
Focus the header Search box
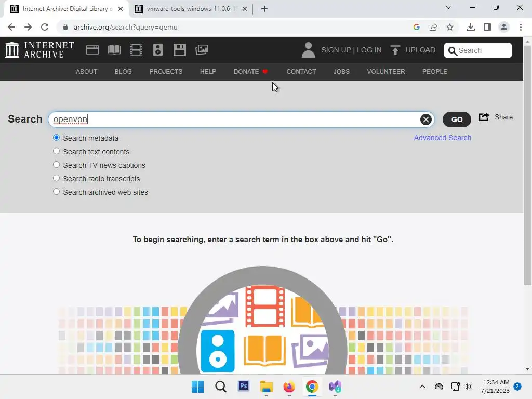(x=478, y=50)
